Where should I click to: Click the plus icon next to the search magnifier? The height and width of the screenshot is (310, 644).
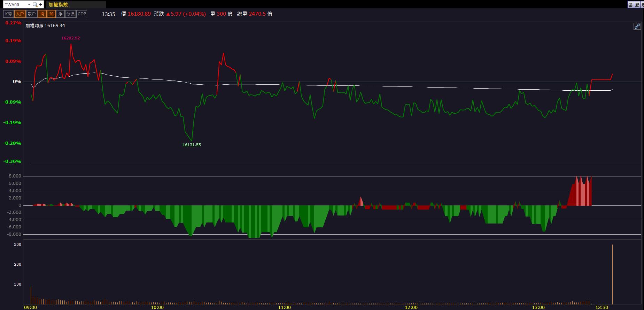41,5
